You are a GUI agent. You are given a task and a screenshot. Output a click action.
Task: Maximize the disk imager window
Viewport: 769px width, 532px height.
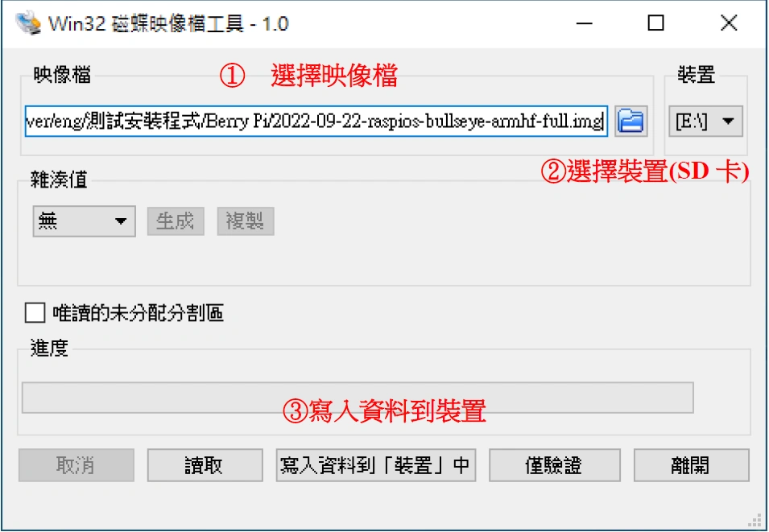pos(655,23)
